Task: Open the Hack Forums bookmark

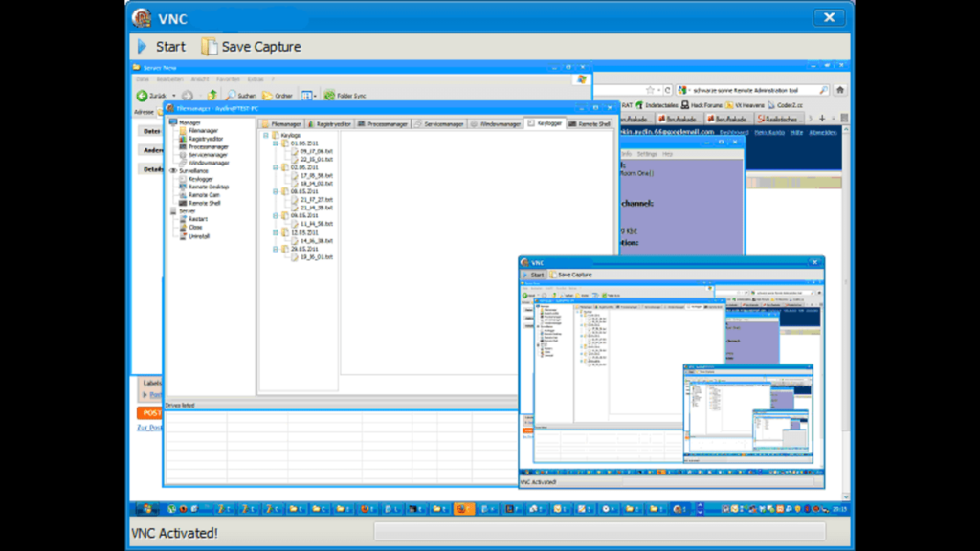Action: (x=702, y=105)
